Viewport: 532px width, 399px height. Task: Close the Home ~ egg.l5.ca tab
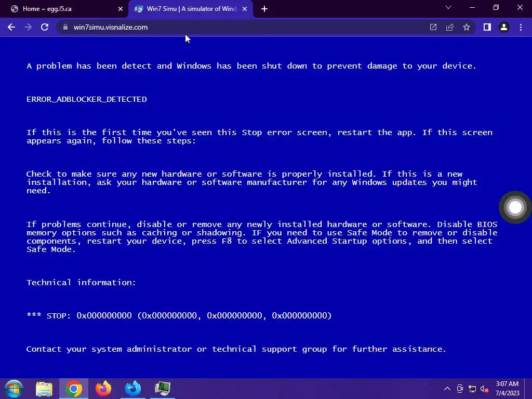[x=121, y=9]
